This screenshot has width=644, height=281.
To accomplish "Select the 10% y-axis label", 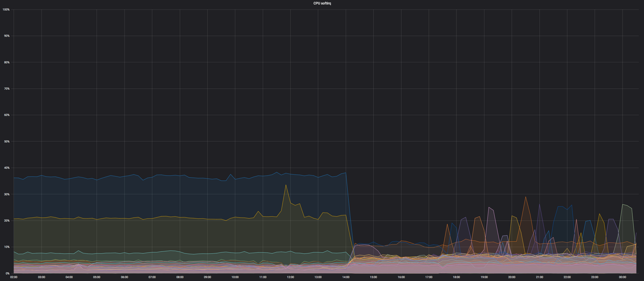I will (x=7, y=247).
